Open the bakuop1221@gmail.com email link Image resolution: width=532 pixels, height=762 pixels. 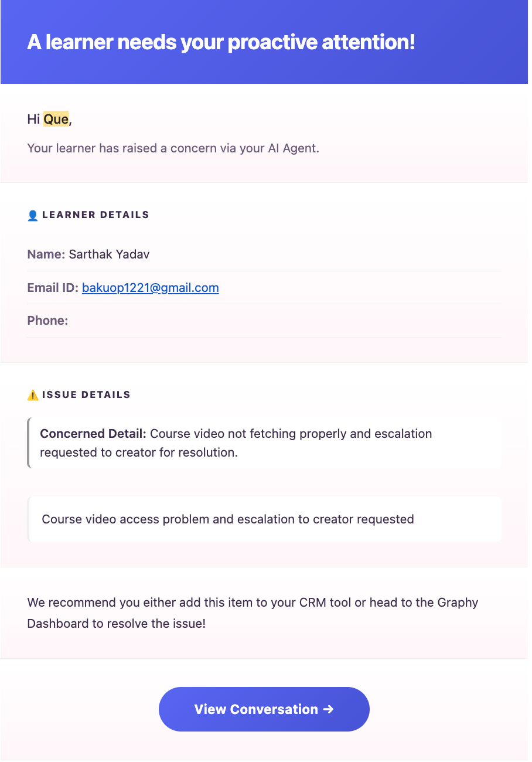tap(150, 288)
